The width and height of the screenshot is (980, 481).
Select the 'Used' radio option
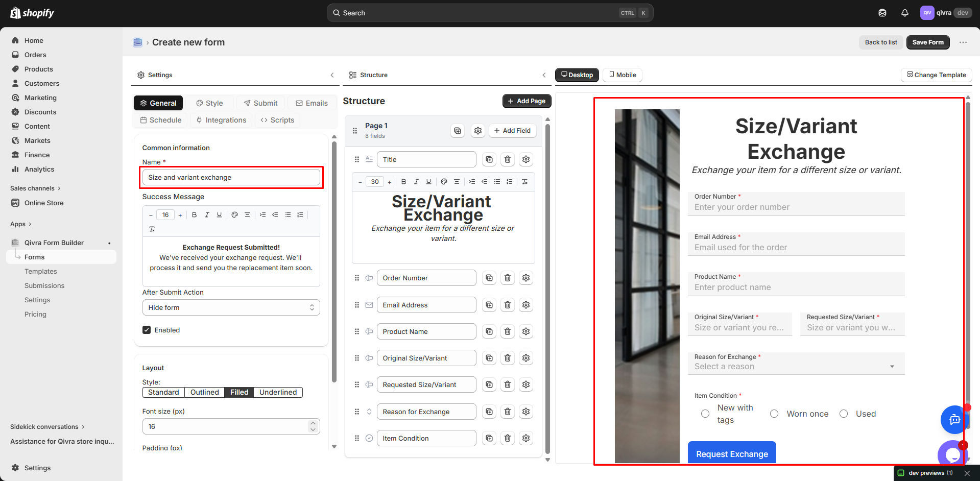pyautogui.click(x=844, y=414)
